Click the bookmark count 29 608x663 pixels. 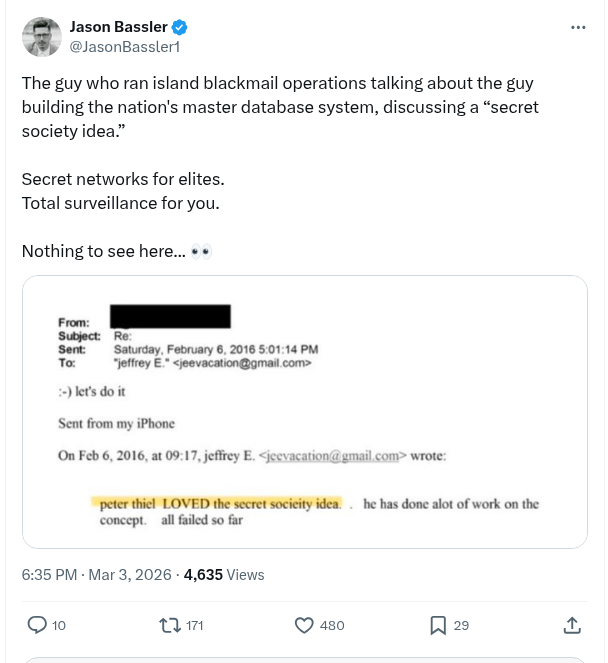(x=461, y=626)
